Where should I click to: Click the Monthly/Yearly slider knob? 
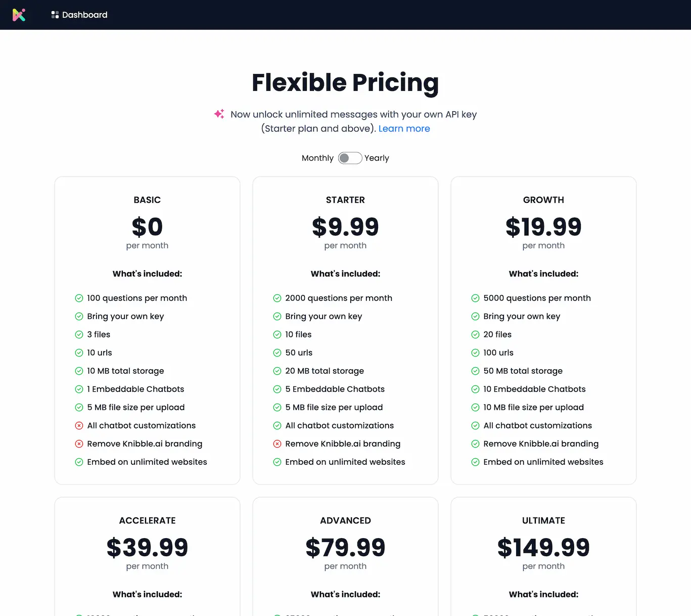[x=345, y=158]
